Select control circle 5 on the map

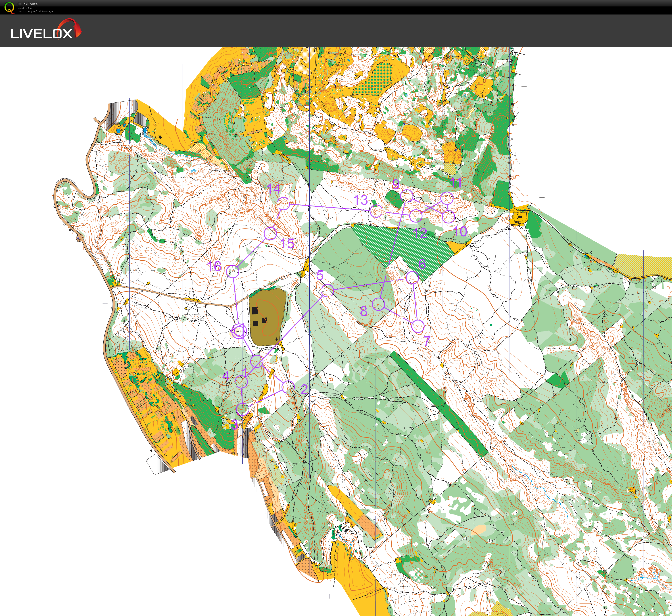tap(328, 290)
